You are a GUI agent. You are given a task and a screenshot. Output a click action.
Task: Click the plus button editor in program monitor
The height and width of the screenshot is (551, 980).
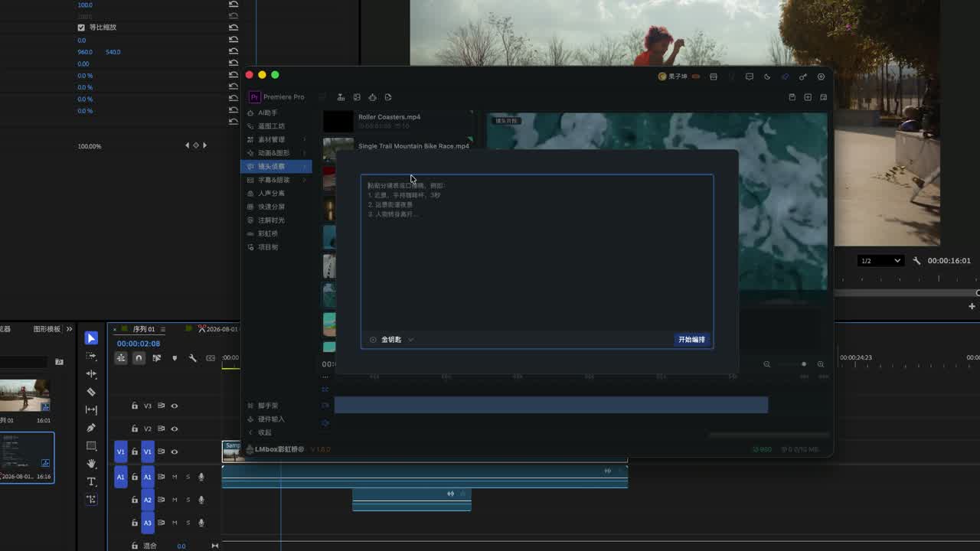(x=972, y=306)
